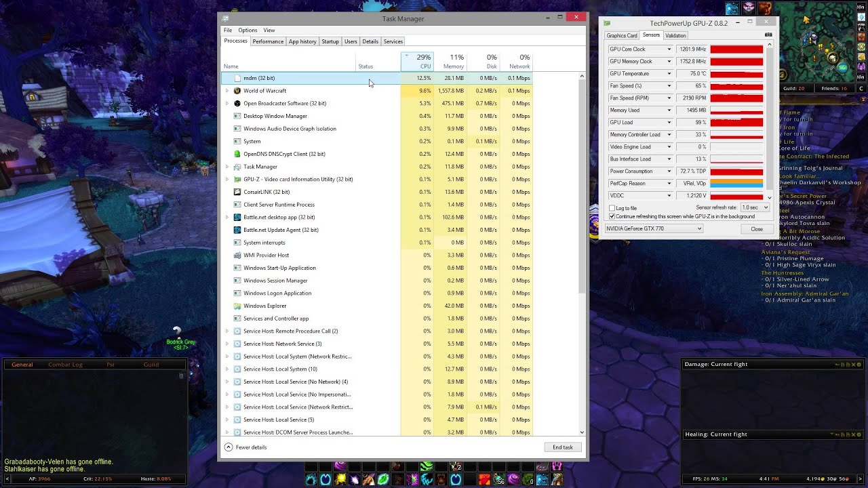This screenshot has width=868, height=488.
Task: Switch to the Startup tab
Action: tap(330, 41)
